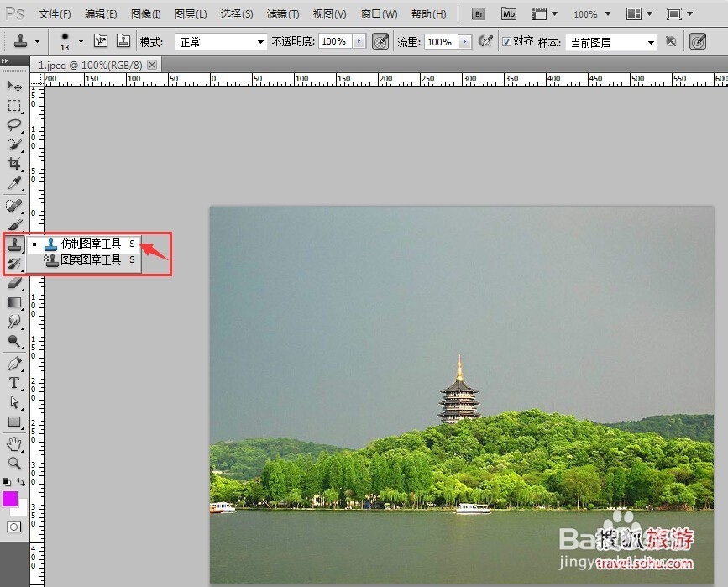Select the Rectangular Marquee tool
Screen dimensions: 728x587
pos(14,106)
